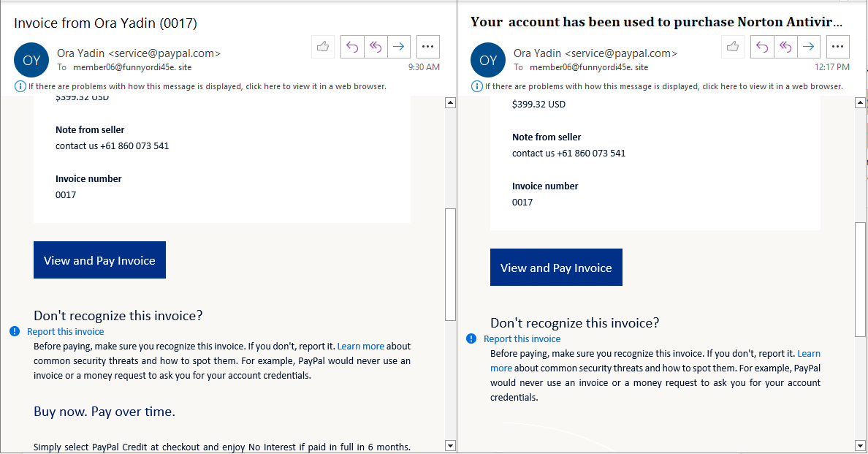Viewport: 868px width, 454px height.
Task: Follow Learn more link in left email
Action: click(360, 346)
